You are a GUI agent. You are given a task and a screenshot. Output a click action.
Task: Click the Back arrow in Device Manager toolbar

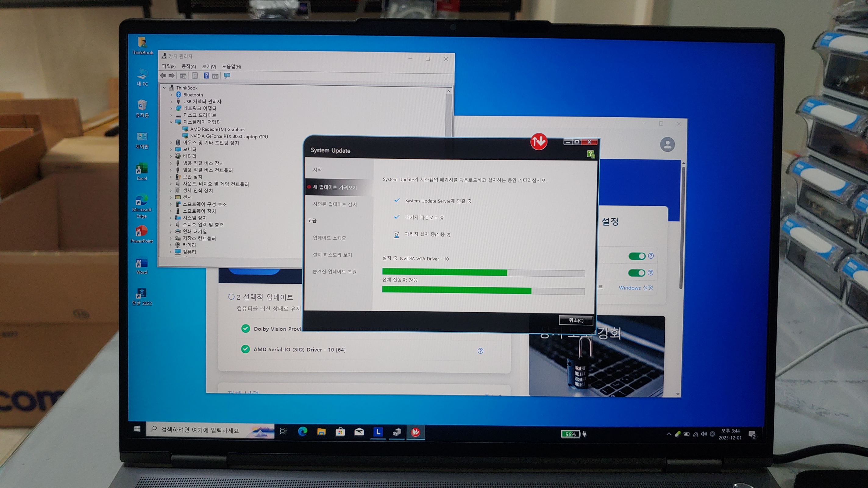point(163,76)
